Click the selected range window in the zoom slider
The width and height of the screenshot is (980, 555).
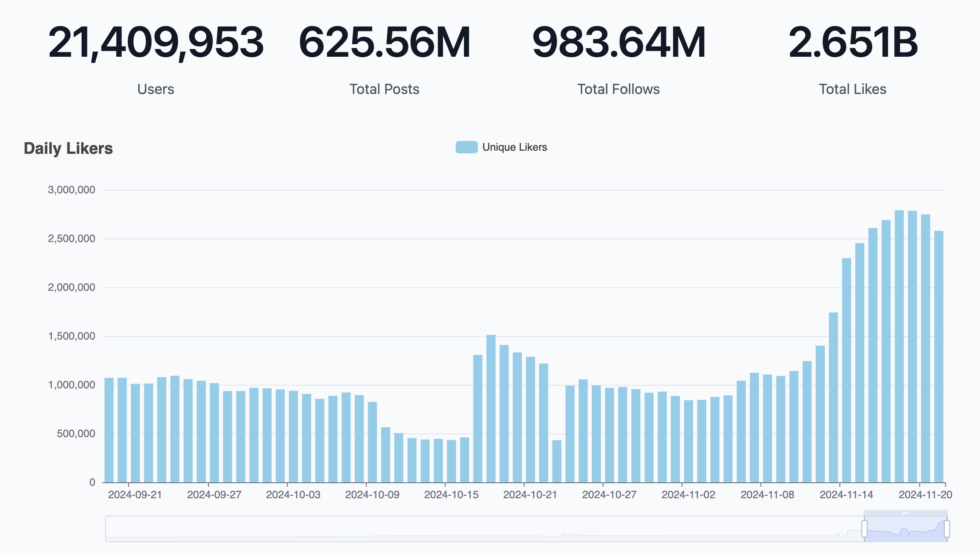[906, 529]
